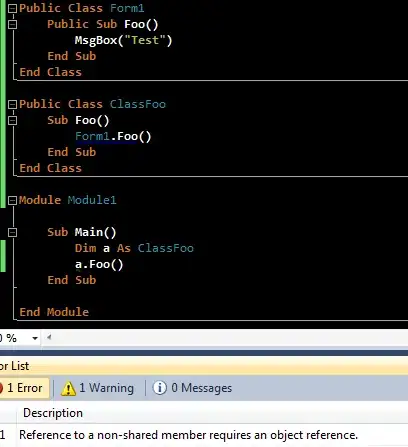
Task: Sort by the Description column header
Action: (53, 413)
